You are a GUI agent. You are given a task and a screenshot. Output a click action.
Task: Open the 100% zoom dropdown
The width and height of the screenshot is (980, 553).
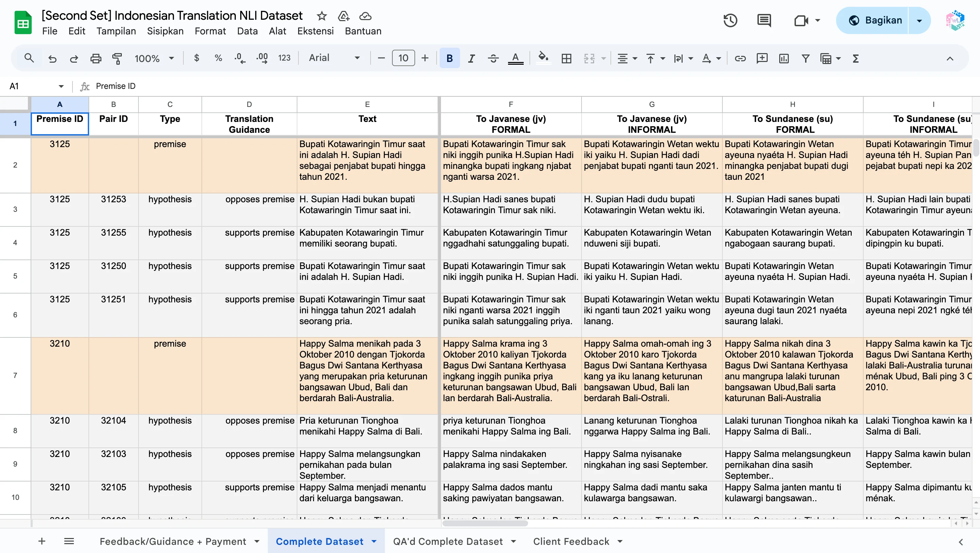tap(154, 58)
